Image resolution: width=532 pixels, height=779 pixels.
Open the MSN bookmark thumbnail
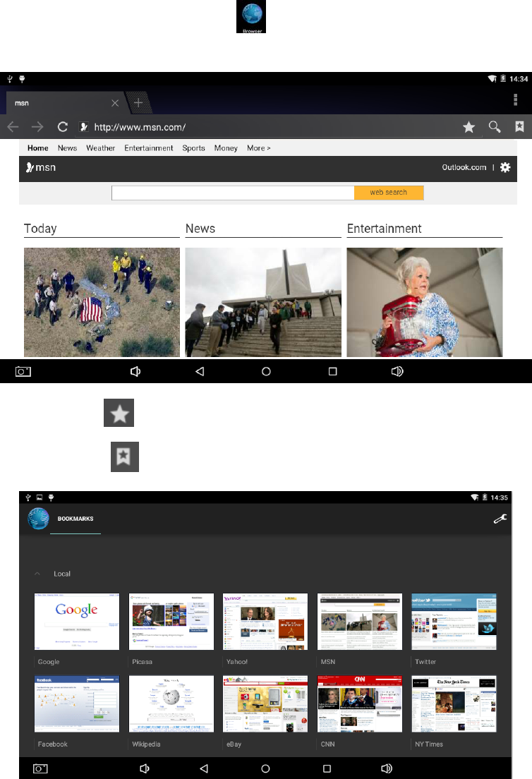coord(360,622)
